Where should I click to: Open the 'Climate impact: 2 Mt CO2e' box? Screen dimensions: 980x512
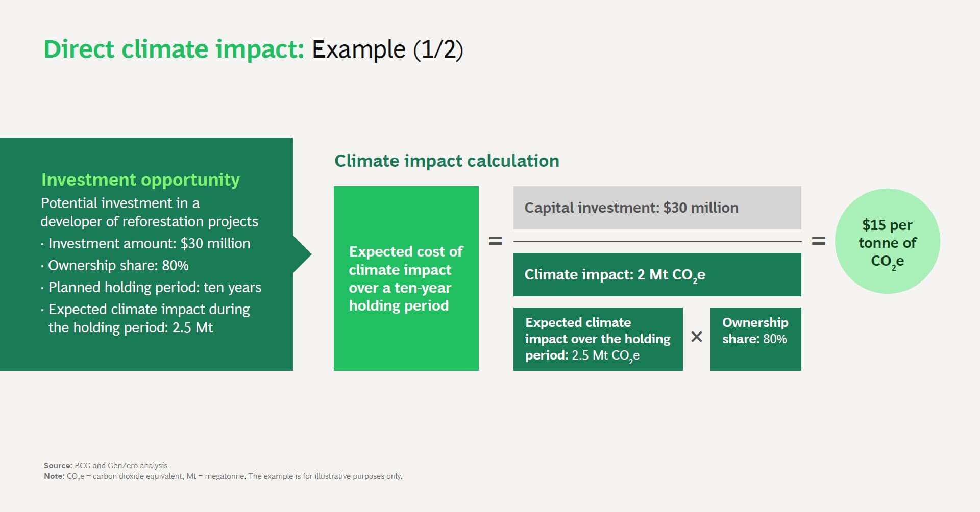coord(657,274)
